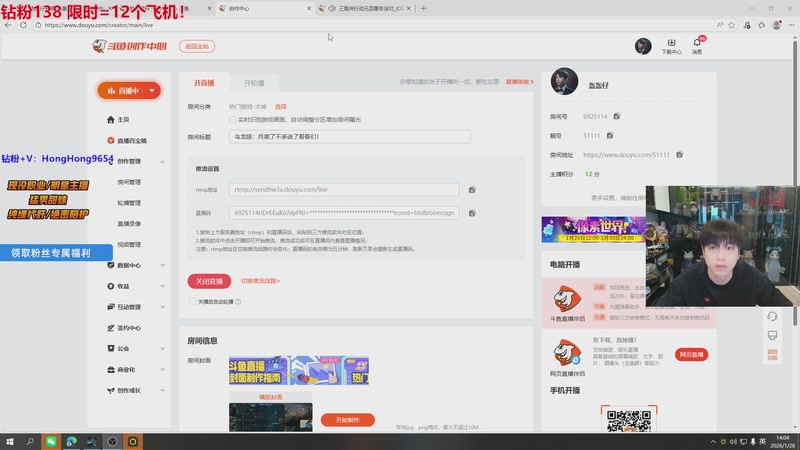Select 房间管理 in the sidebar menu
The image size is (800, 450).
[x=129, y=182]
